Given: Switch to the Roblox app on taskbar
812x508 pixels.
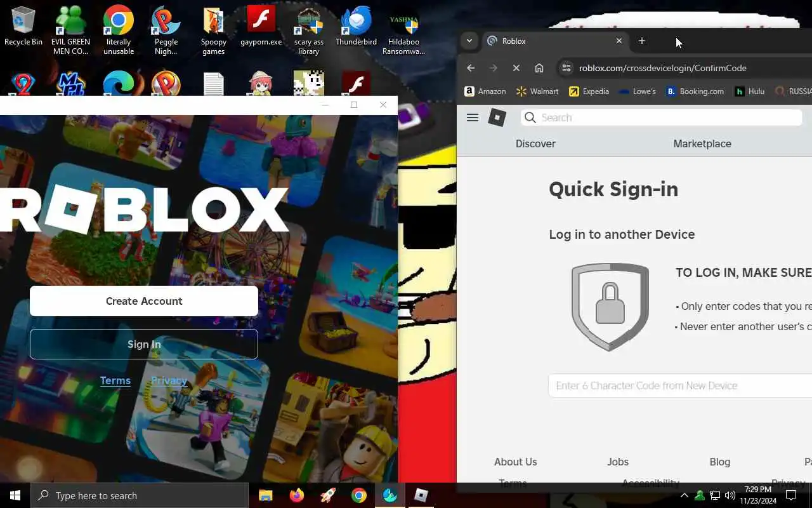Looking at the screenshot, I should pos(421,495).
